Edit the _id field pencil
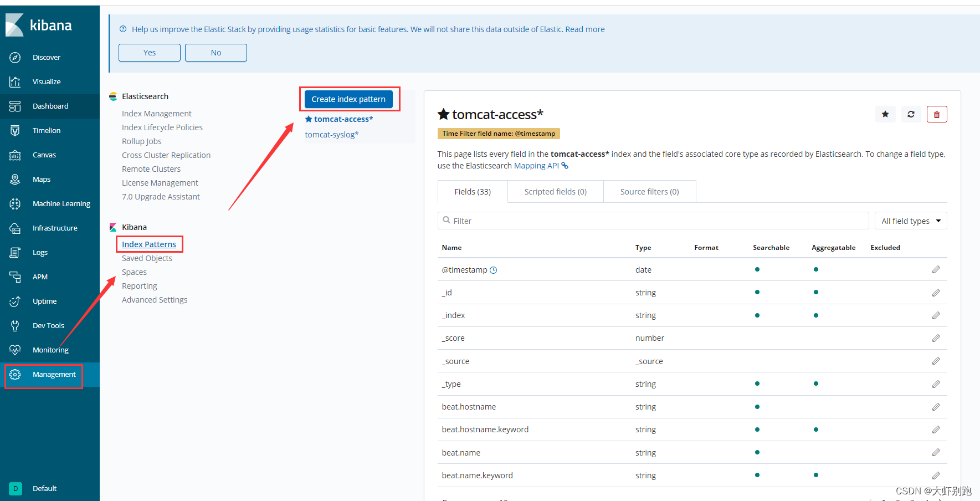This screenshot has width=980, height=501. (936, 293)
